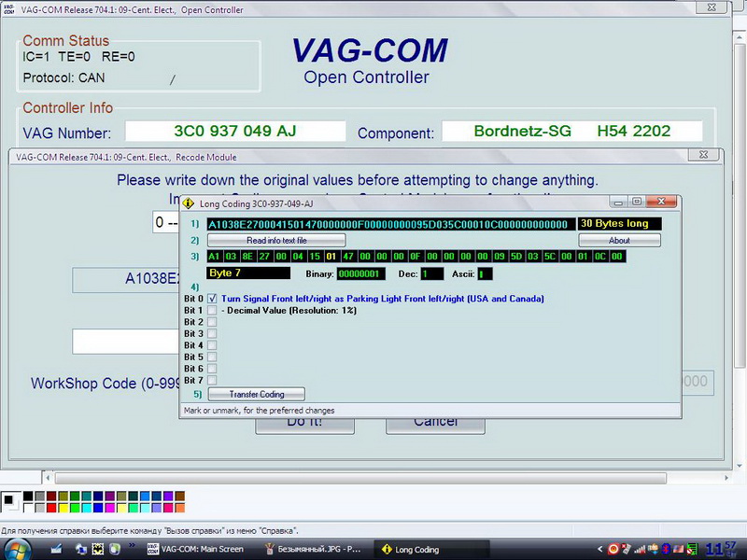This screenshot has width=747, height=560.
Task: Uncheck the Bit 0 turn signal checkbox
Action: pyautogui.click(x=212, y=299)
